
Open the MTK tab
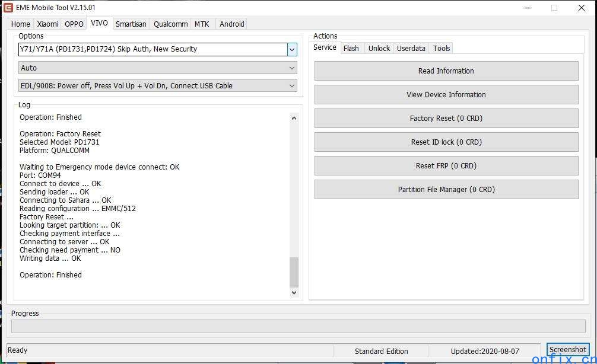[x=202, y=24]
